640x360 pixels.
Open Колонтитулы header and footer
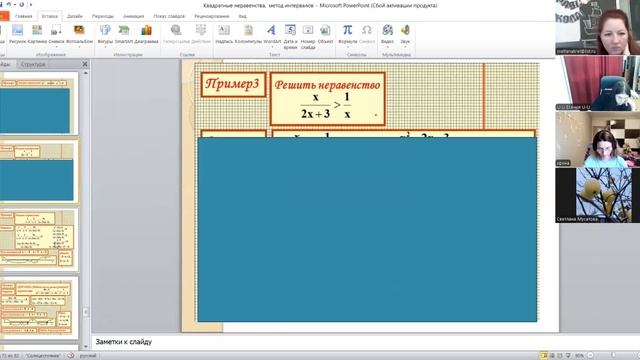pos(248,34)
